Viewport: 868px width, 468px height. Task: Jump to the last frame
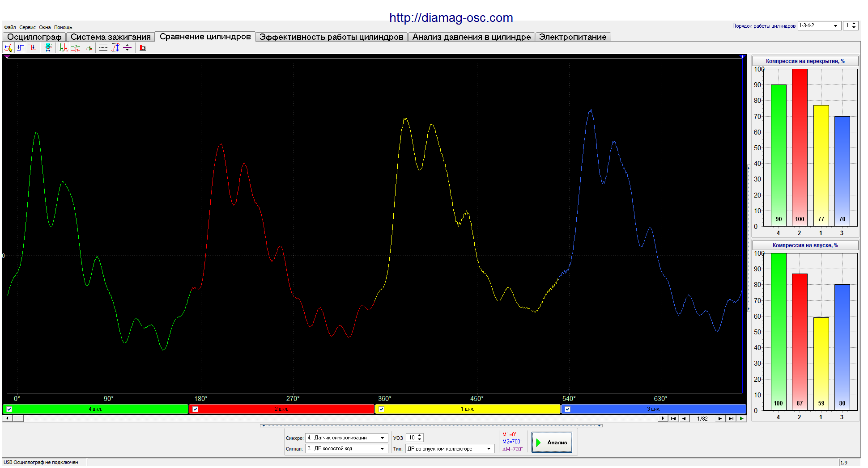point(731,418)
